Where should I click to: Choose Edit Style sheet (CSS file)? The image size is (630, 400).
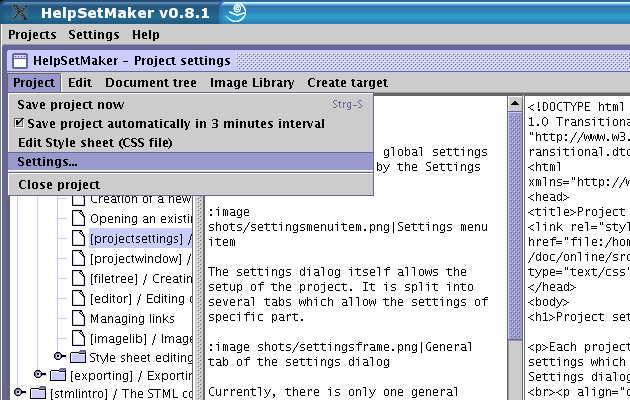point(191,143)
